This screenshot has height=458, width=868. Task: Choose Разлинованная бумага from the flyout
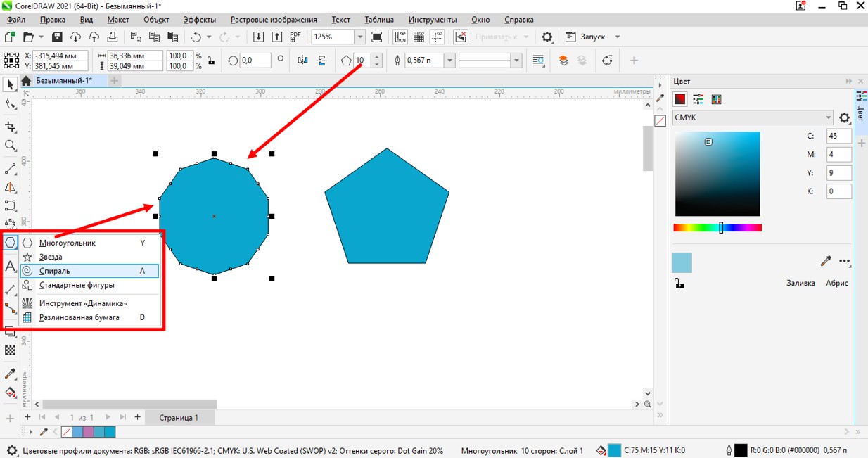pyautogui.click(x=90, y=317)
